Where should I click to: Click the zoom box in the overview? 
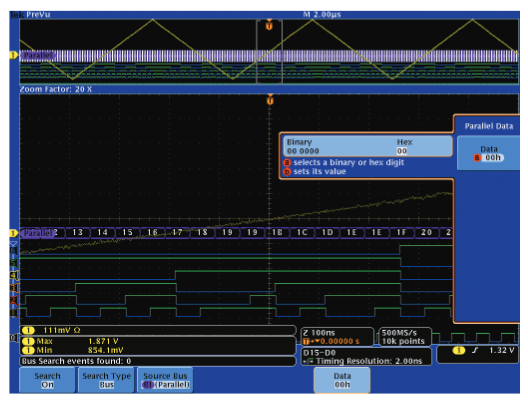pos(269,52)
